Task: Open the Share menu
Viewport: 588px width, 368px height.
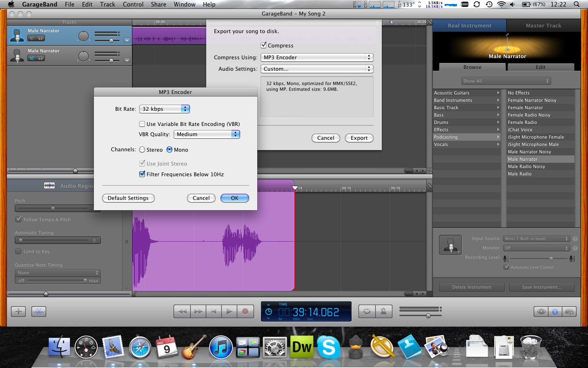Action: coord(158,4)
